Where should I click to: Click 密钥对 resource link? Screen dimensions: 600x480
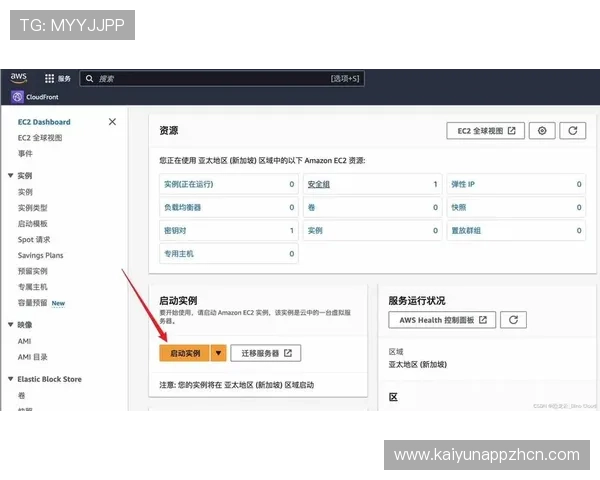point(175,230)
